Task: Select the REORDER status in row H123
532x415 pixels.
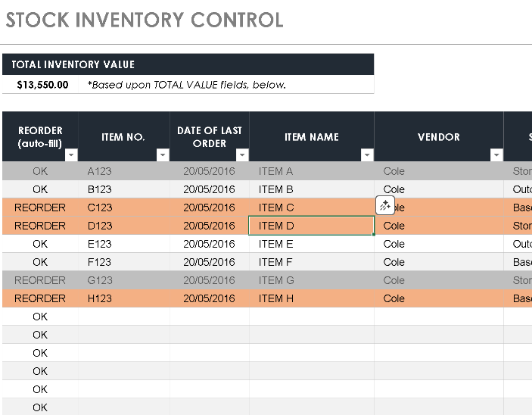Action: click(x=40, y=298)
